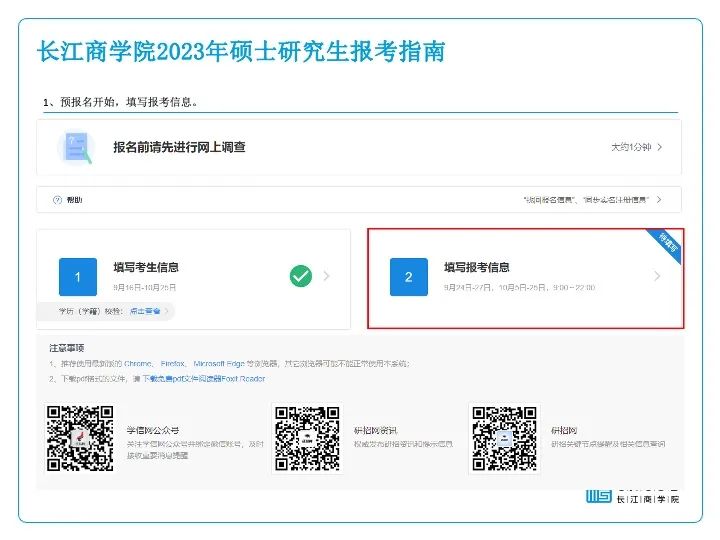
Task: Expand the chevron next to 点击查看
Action: tap(167, 311)
